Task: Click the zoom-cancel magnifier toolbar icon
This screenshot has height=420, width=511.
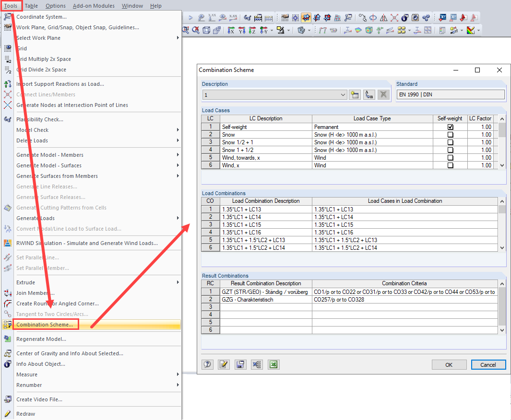Action: coord(196,30)
